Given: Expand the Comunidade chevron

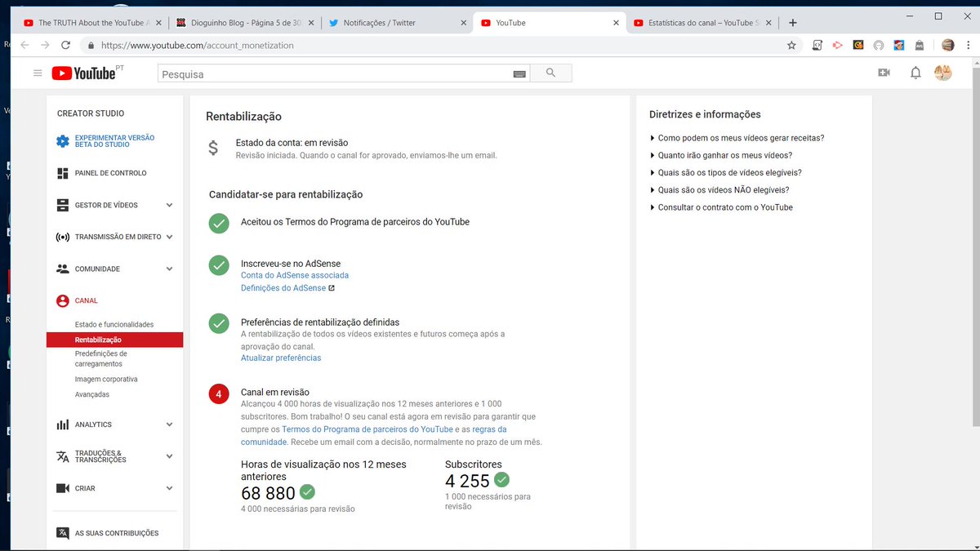Looking at the screenshot, I should [169, 269].
